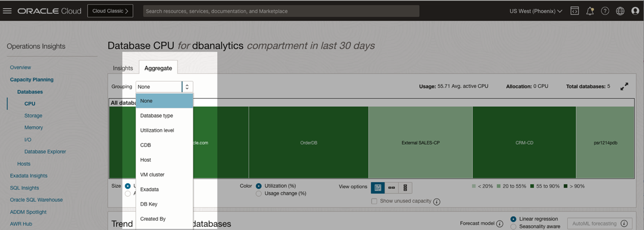Select the stacked list view option icon

click(405, 188)
